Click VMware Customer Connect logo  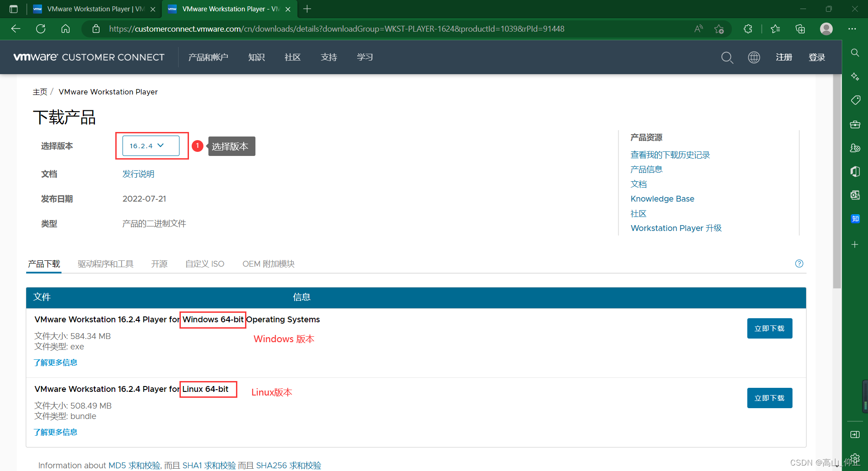pyautogui.click(x=89, y=57)
